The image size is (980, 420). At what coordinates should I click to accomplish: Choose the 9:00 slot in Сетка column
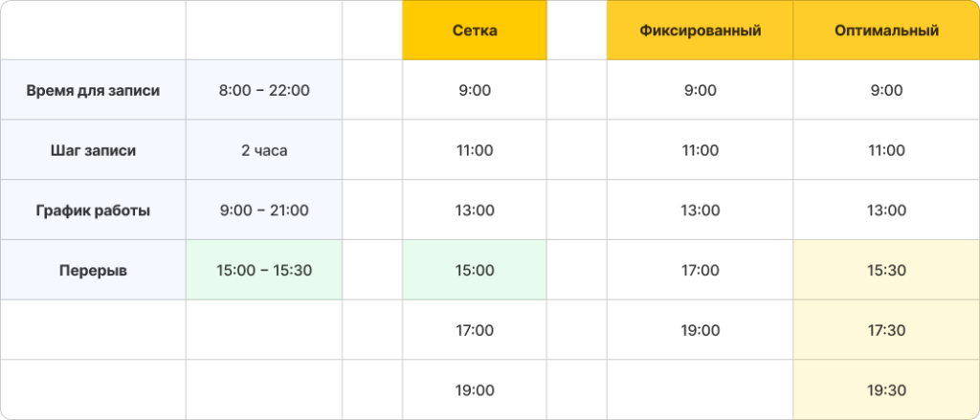coord(474,91)
